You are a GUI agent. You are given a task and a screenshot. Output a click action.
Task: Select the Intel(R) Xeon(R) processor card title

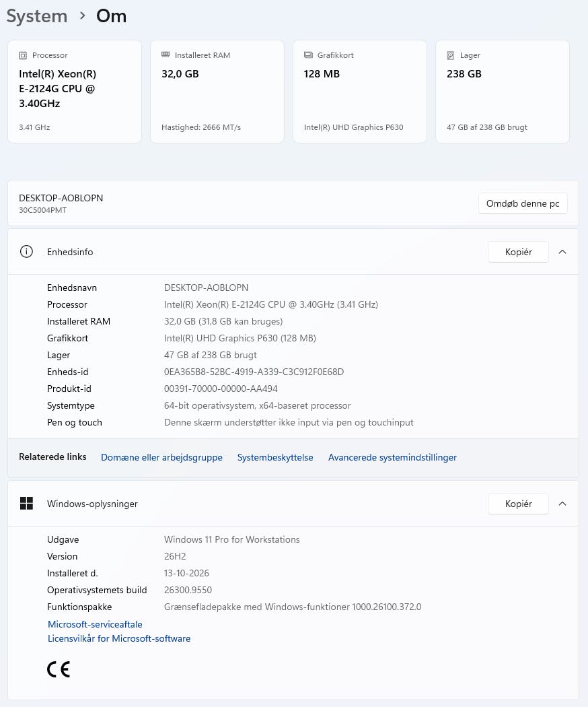(x=58, y=88)
